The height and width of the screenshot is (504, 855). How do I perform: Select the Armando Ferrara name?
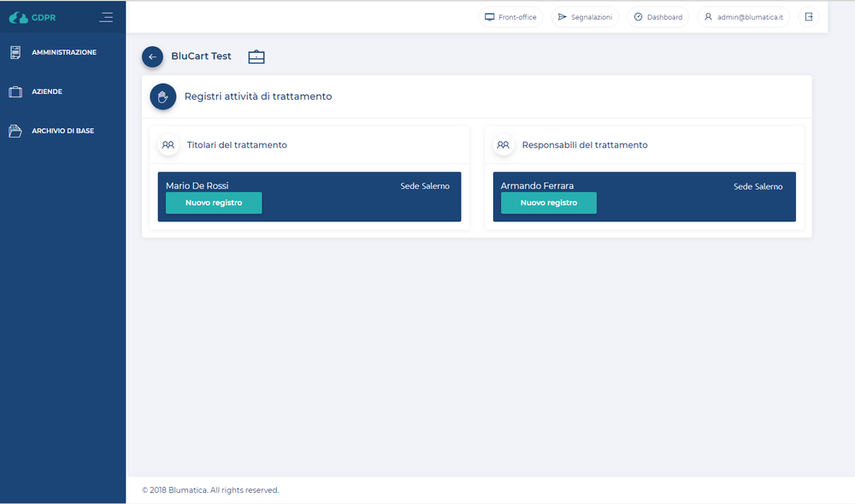click(537, 186)
